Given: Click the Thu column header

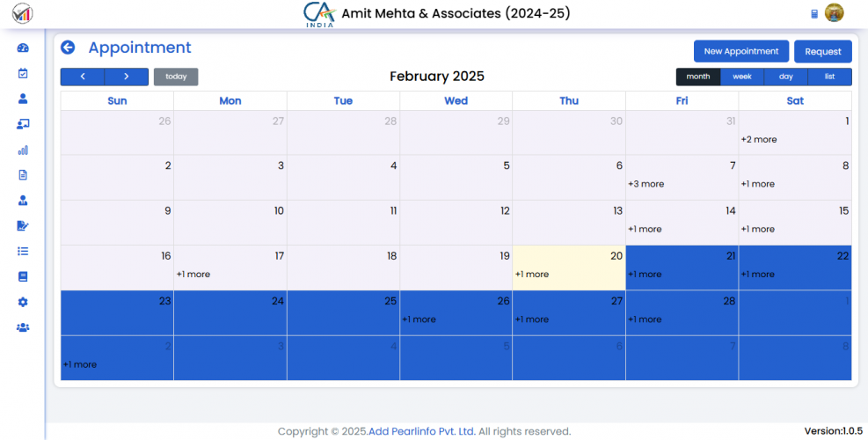Looking at the screenshot, I should (x=569, y=101).
